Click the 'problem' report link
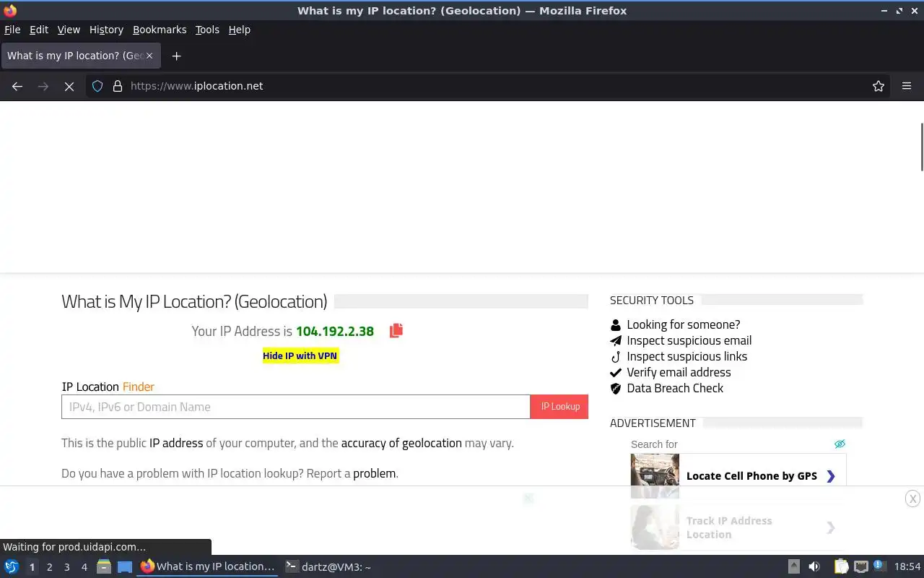 pos(374,473)
